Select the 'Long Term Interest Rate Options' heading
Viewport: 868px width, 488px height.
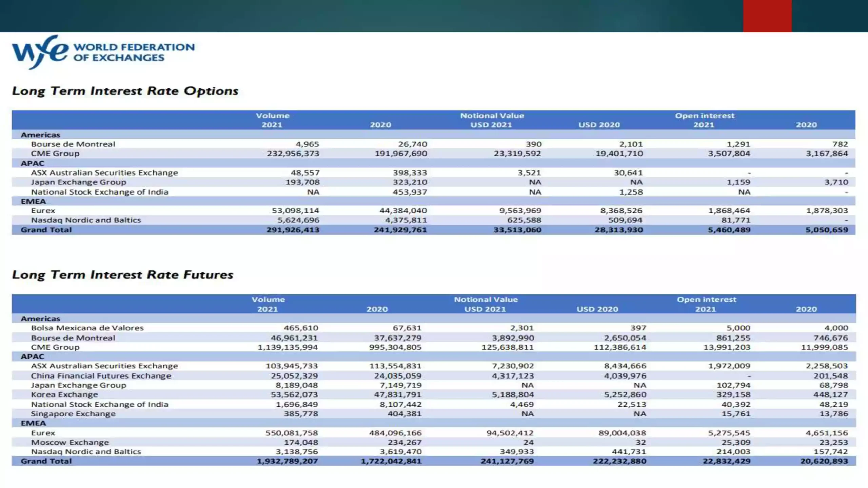click(x=125, y=91)
